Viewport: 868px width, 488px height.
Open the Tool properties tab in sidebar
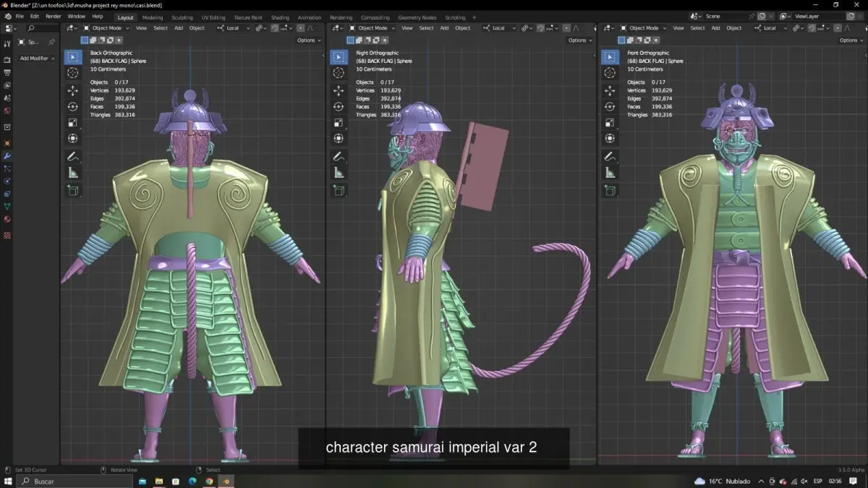point(7,44)
